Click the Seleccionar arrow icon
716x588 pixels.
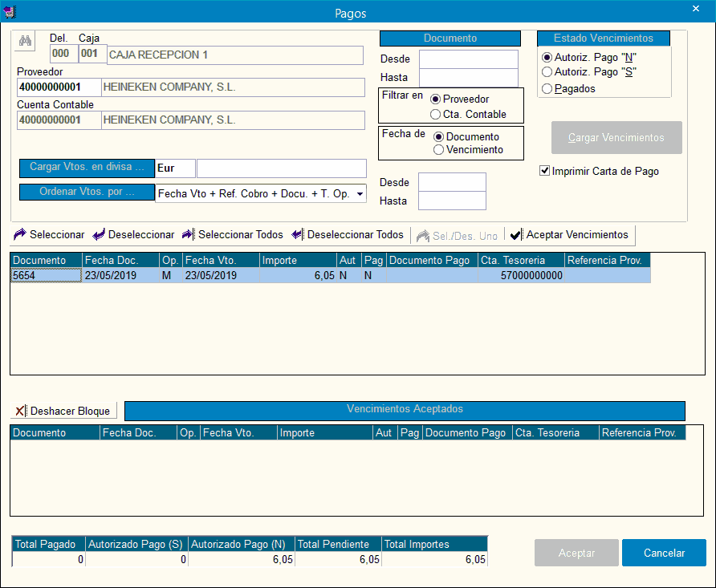[20, 235]
